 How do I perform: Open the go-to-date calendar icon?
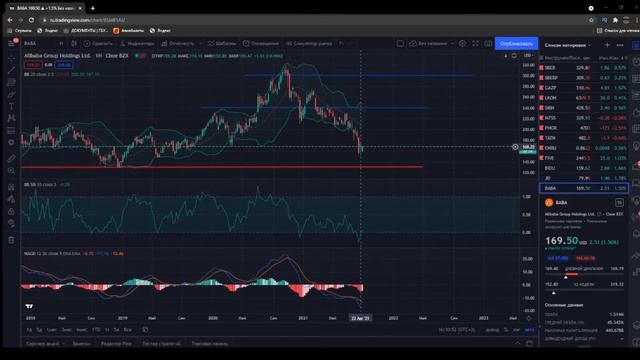(x=145, y=329)
